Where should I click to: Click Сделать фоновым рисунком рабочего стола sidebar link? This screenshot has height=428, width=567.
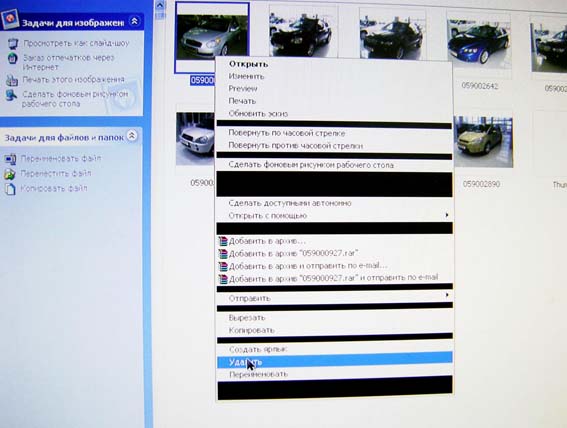[x=75, y=99]
